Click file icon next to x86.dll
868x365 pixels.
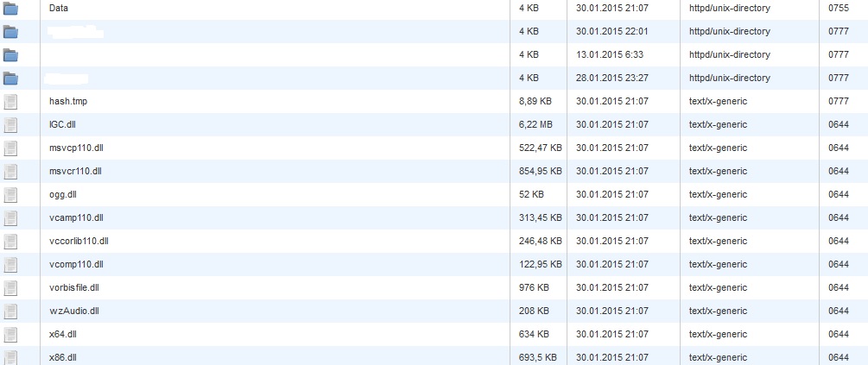pyautogui.click(x=10, y=357)
